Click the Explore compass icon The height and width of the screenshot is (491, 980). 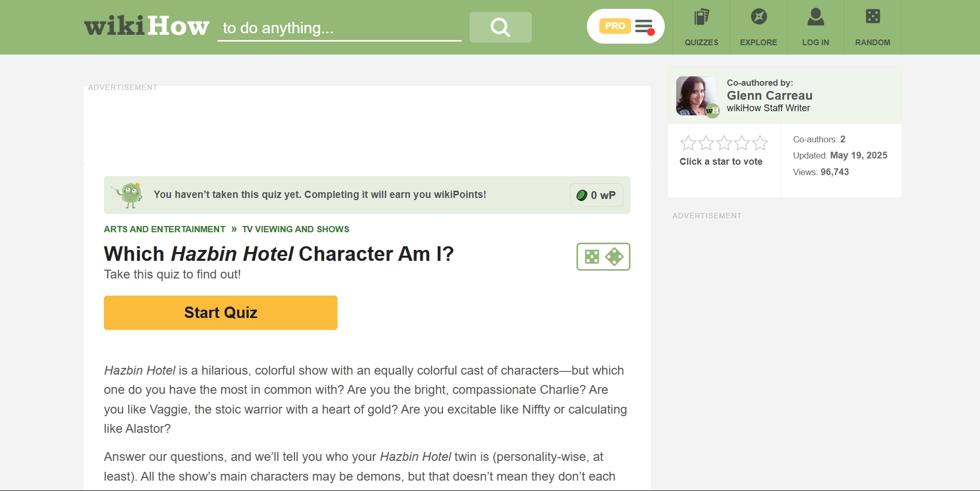pos(758,17)
